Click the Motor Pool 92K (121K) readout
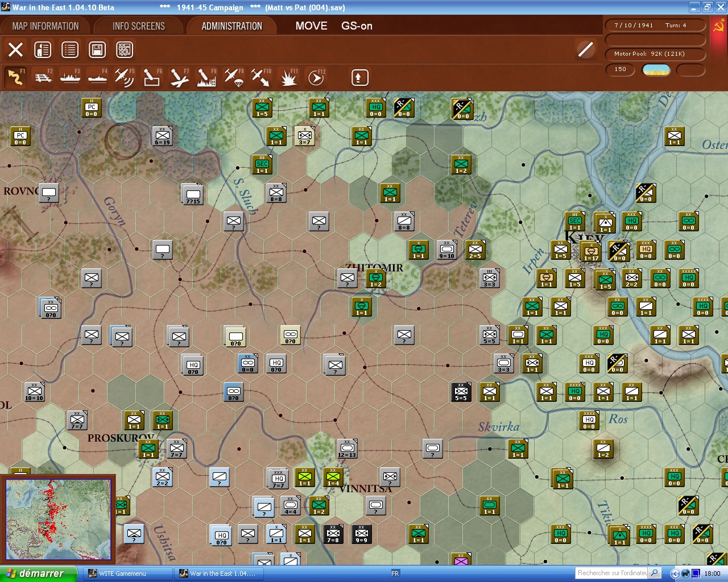The height and width of the screenshot is (582, 728). click(656, 54)
